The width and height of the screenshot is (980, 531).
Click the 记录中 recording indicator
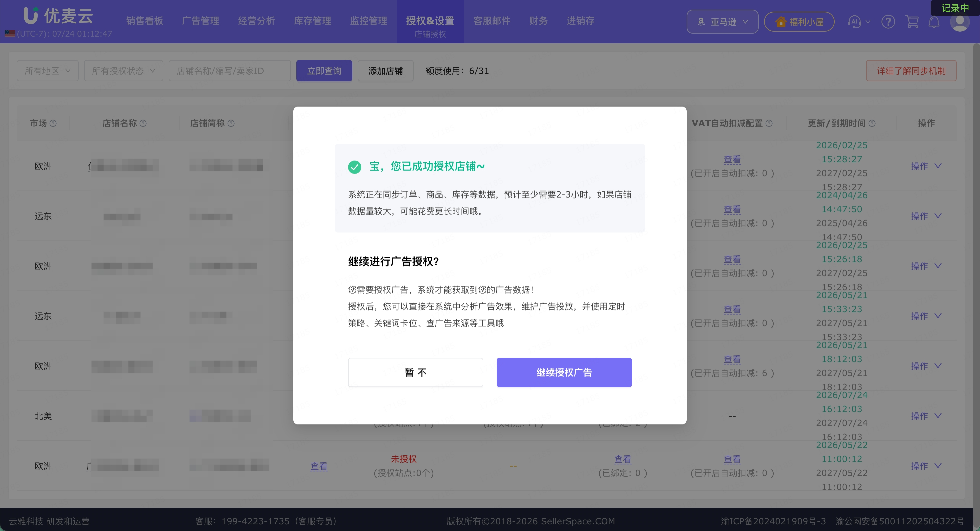(955, 8)
